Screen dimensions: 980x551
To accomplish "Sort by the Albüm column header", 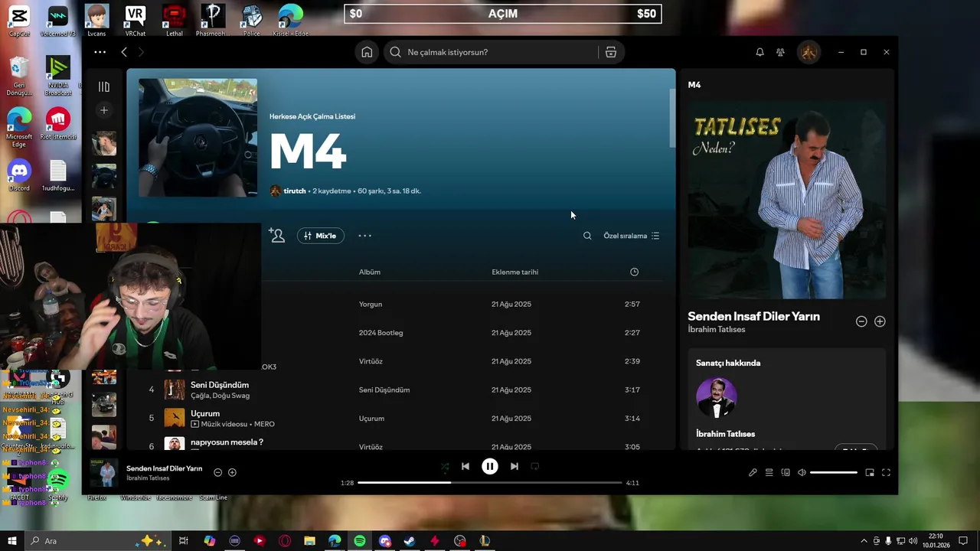I will (x=370, y=272).
